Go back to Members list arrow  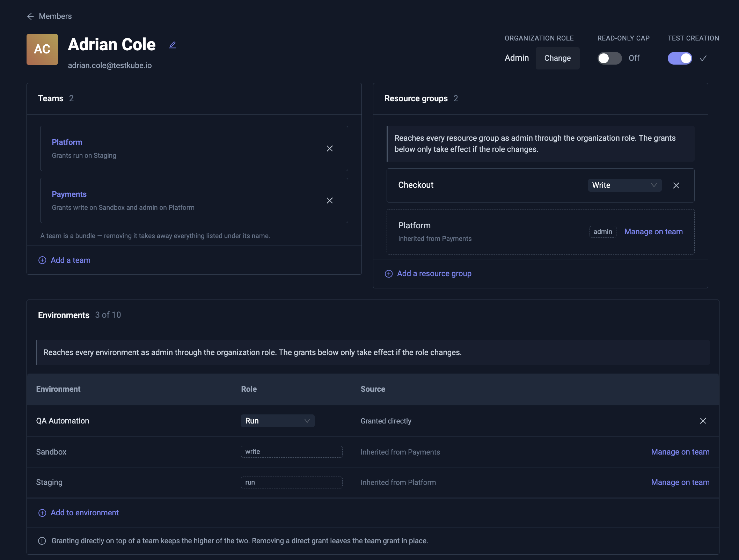coord(30,16)
